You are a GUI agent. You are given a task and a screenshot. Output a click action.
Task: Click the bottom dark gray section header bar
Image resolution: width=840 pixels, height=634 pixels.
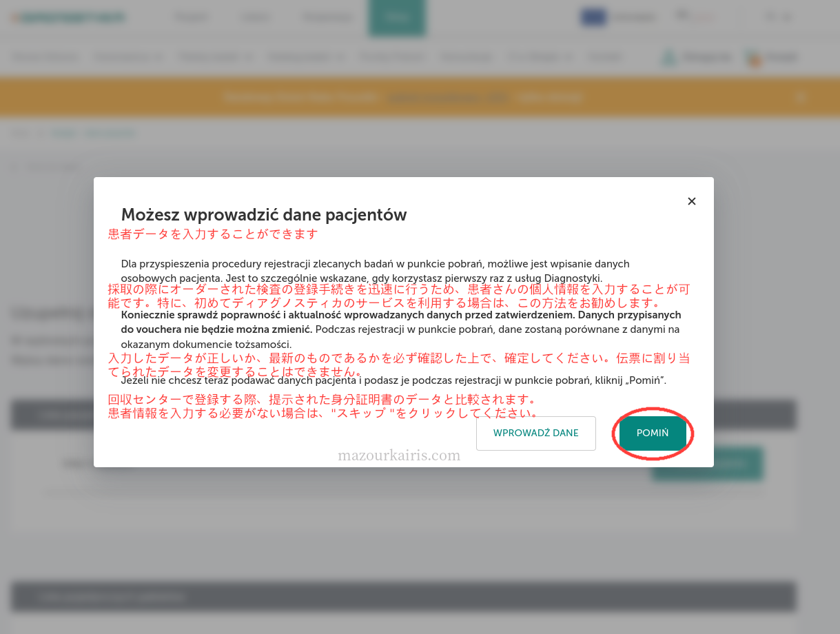click(x=403, y=597)
